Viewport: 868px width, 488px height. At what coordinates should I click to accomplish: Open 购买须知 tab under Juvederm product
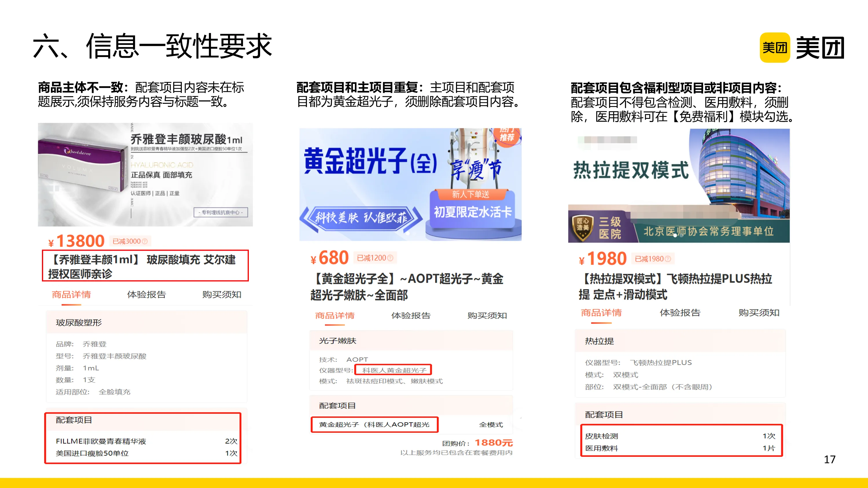[222, 295]
